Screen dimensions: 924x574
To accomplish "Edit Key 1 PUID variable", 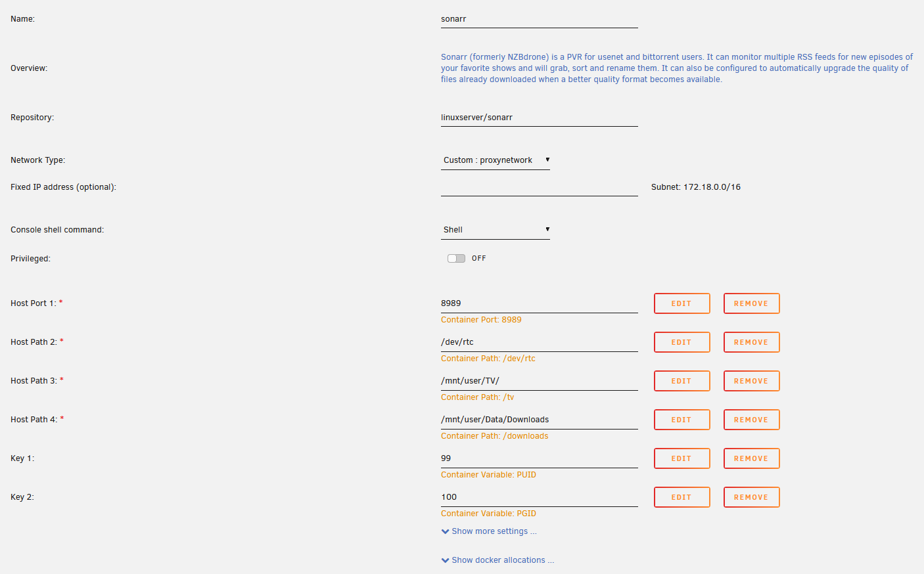I will (682, 458).
